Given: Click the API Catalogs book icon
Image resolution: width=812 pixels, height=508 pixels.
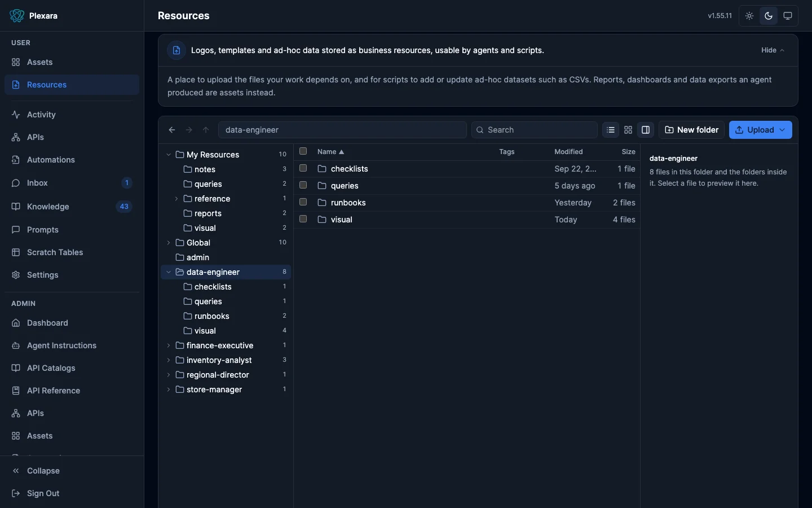Looking at the screenshot, I should pyautogui.click(x=16, y=368).
